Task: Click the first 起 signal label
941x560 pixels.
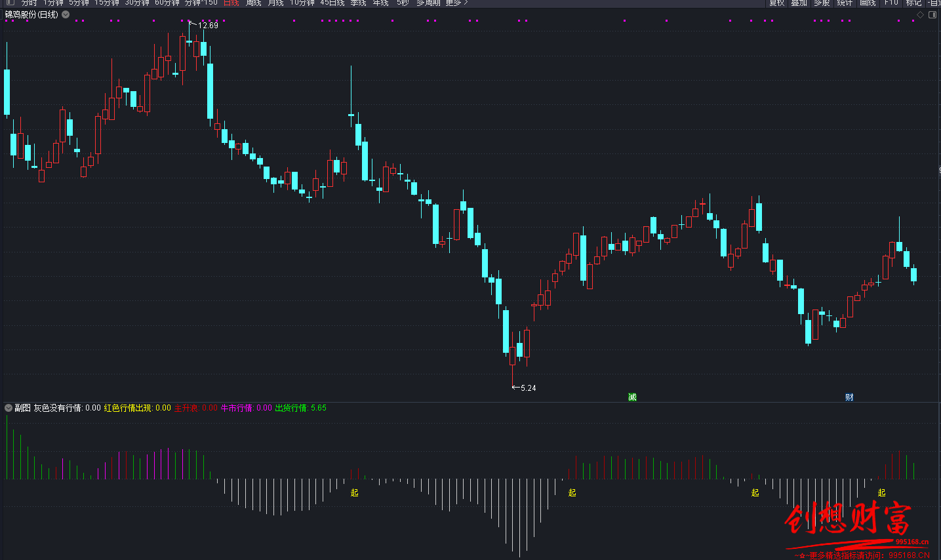Action: 355,492
